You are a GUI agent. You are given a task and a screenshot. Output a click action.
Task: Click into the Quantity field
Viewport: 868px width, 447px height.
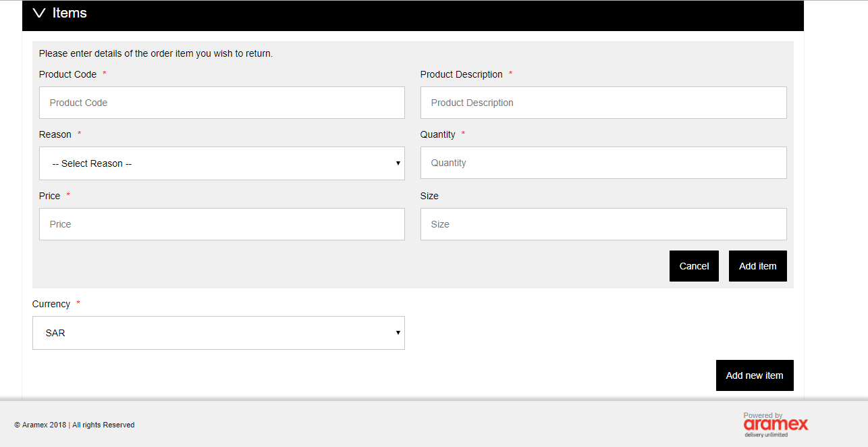point(603,163)
